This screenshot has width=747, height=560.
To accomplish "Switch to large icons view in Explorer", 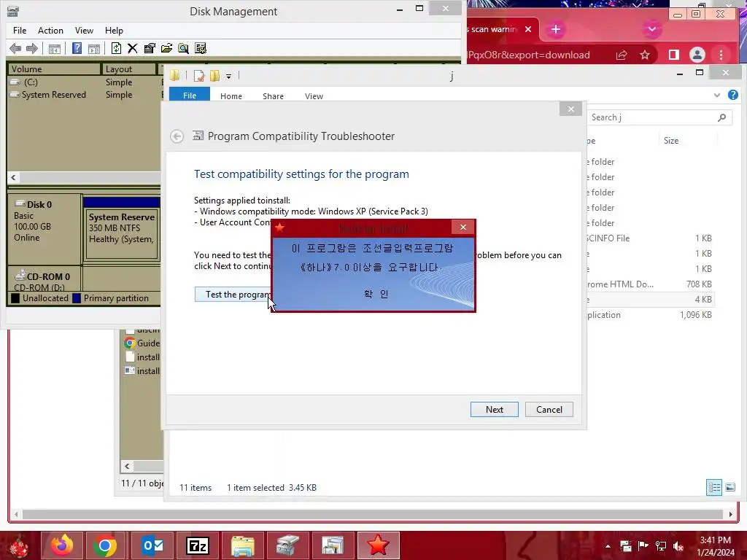I will click(730, 487).
